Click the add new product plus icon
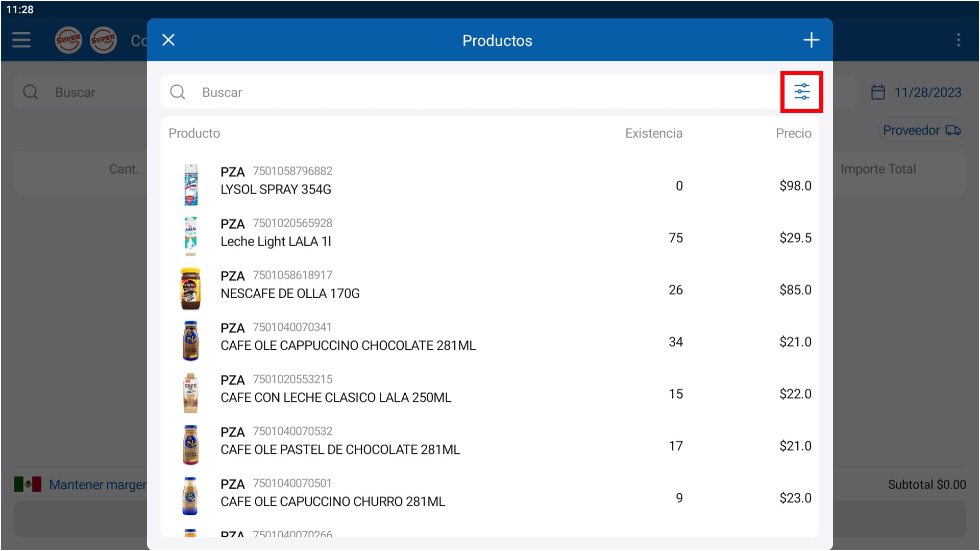Viewport: 980px width, 551px height. coord(811,40)
